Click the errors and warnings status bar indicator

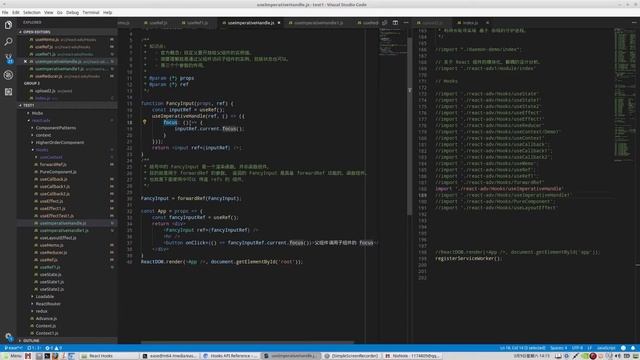point(53,348)
